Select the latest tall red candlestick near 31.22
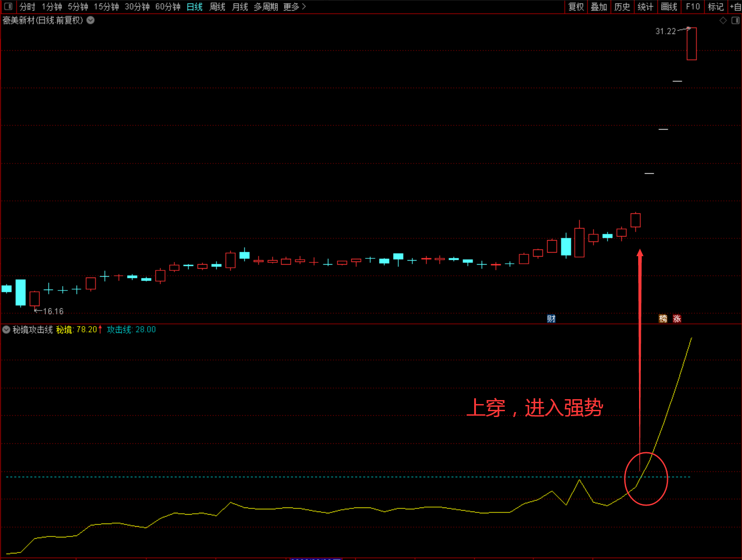Viewport: 742px width, 560px height. tap(692, 44)
